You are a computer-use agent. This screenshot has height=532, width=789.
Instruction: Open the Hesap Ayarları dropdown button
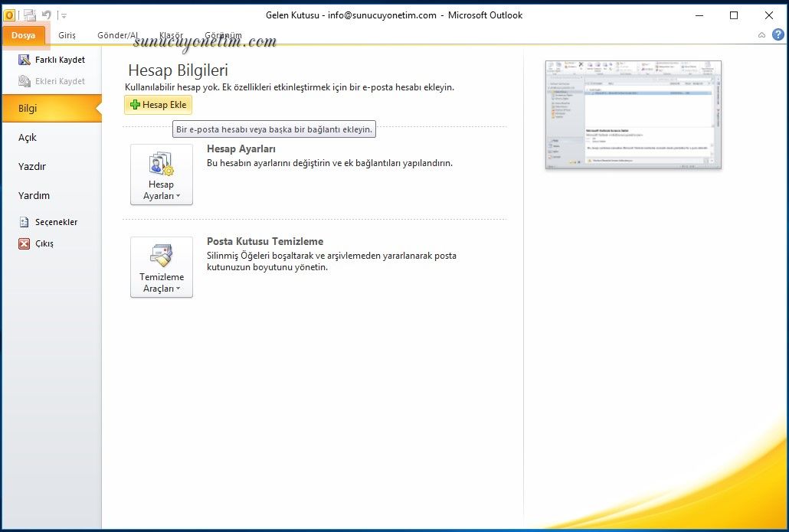pyautogui.click(x=162, y=175)
